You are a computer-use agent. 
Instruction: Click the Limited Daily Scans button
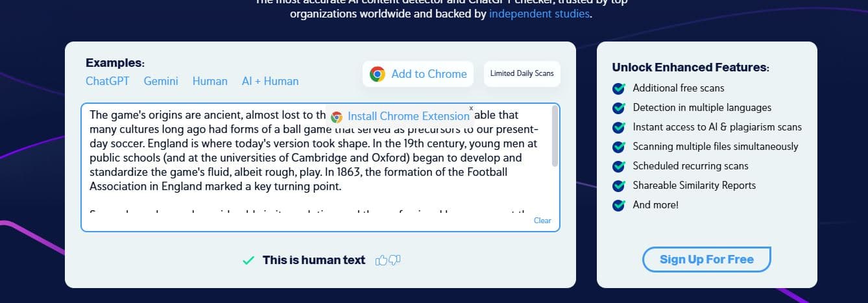pyautogui.click(x=522, y=73)
